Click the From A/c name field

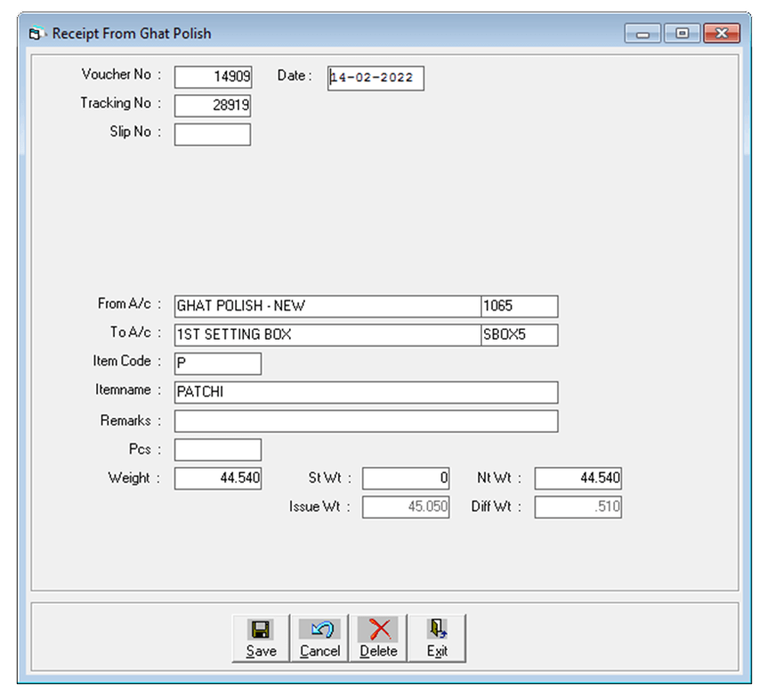click(x=327, y=306)
